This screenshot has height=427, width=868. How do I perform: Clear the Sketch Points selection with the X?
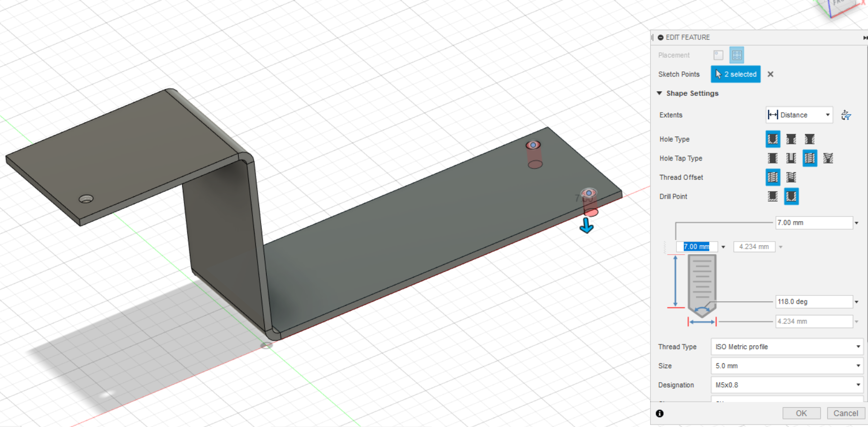770,74
